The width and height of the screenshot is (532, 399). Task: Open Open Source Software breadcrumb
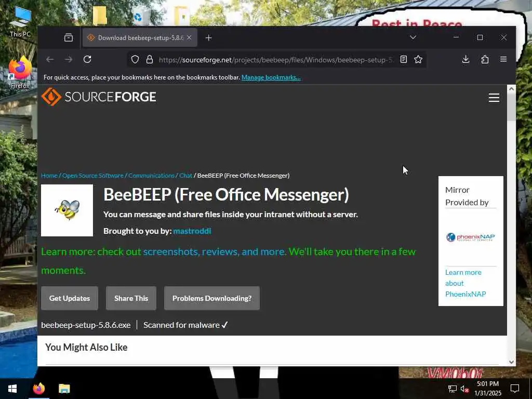click(x=93, y=176)
